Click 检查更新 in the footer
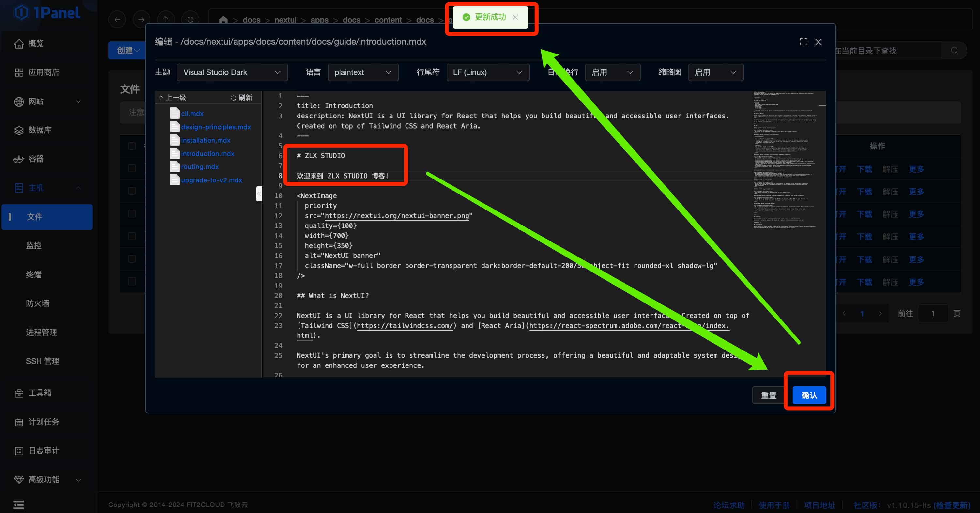 tap(952, 505)
